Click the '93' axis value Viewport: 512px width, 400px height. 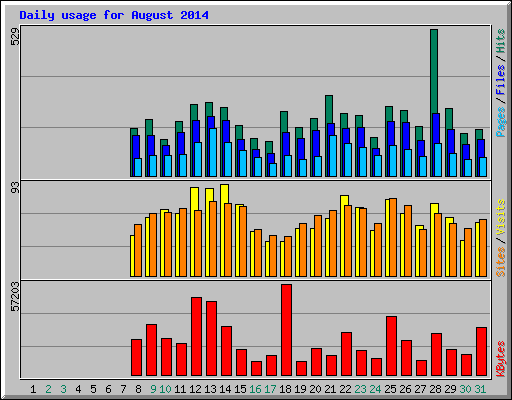tap(15, 188)
